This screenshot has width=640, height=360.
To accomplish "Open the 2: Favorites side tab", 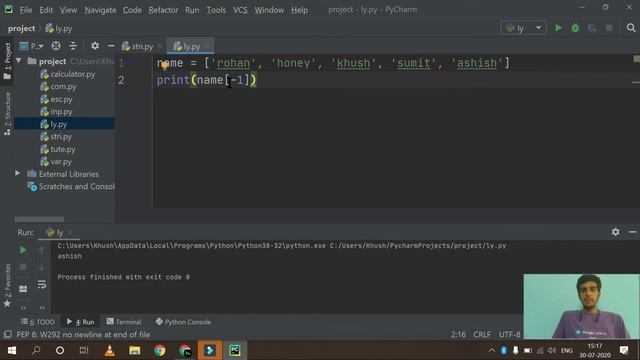I will (7, 285).
